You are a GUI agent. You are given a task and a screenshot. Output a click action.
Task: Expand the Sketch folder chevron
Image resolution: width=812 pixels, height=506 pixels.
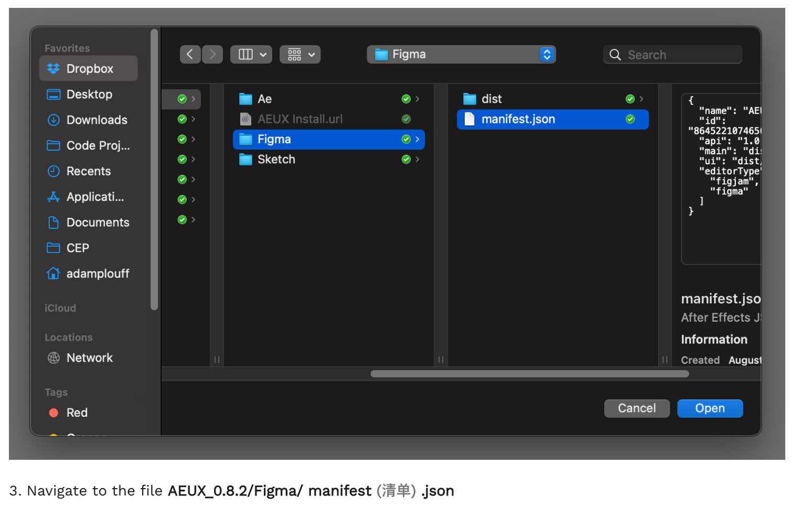pos(418,159)
